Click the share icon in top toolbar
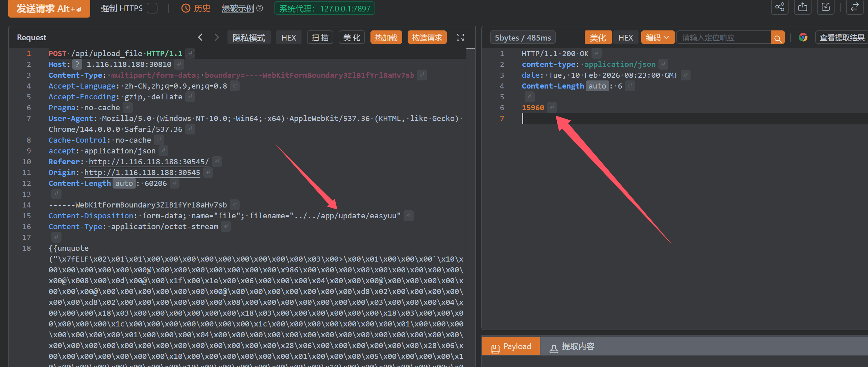The width and height of the screenshot is (868, 367). click(779, 7)
